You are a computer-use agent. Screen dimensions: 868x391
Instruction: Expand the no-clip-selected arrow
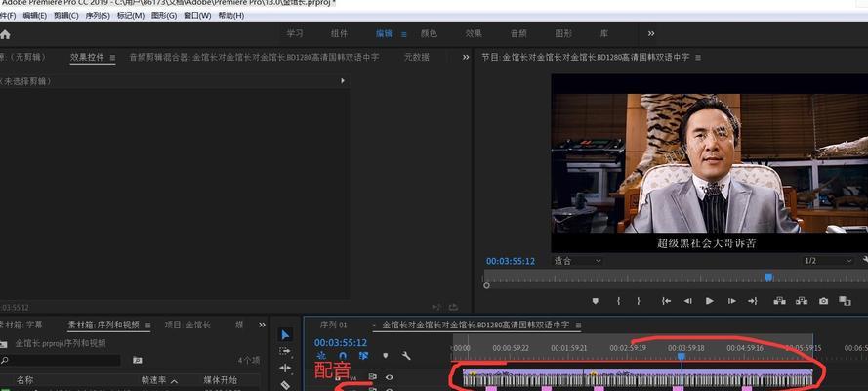pyautogui.click(x=343, y=81)
